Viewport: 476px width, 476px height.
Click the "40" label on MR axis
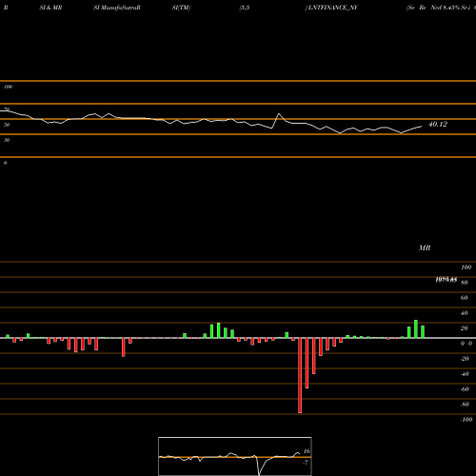[x=465, y=313]
